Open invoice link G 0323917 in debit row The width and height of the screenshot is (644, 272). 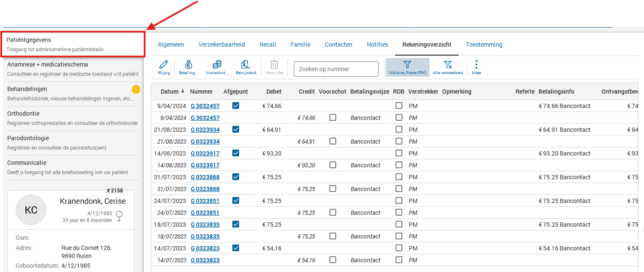click(x=205, y=153)
